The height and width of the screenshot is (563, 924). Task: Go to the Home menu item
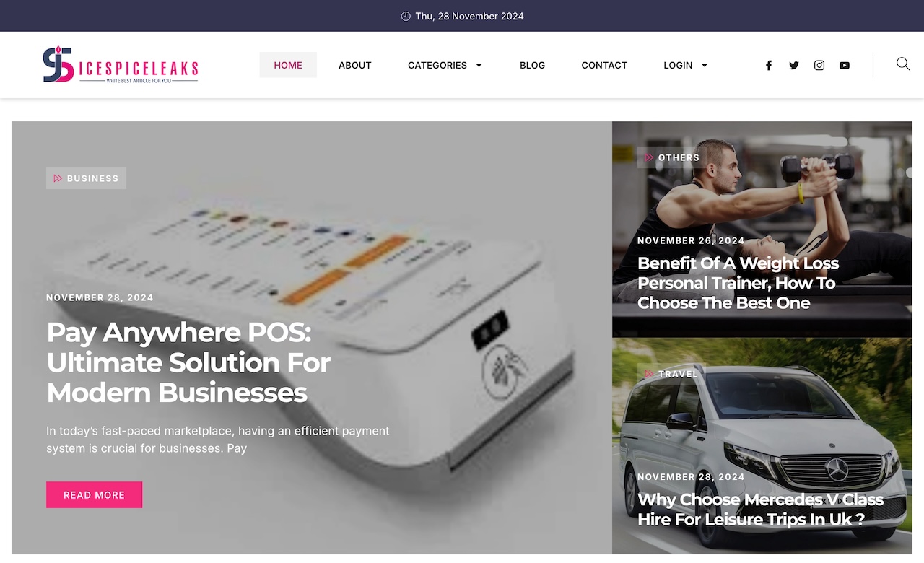[288, 65]
